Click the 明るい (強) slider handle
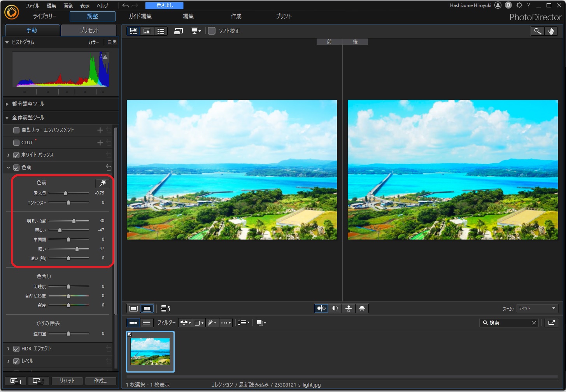 [x=74, y=221]
